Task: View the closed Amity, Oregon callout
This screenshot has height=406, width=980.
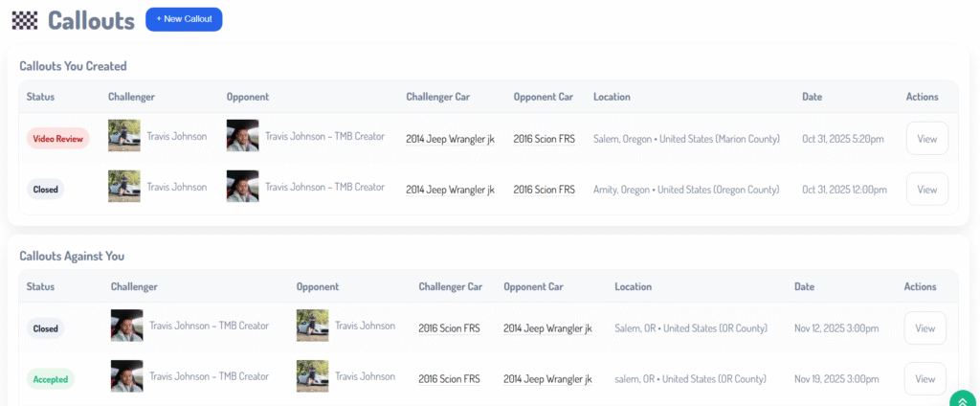Action: tap(926, 189)
